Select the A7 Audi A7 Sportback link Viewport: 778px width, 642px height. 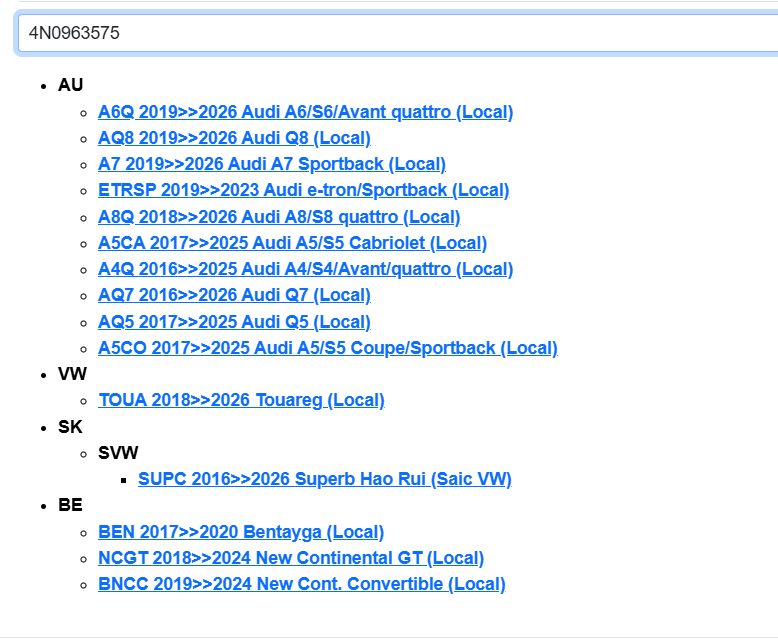(x=271, y=164)
